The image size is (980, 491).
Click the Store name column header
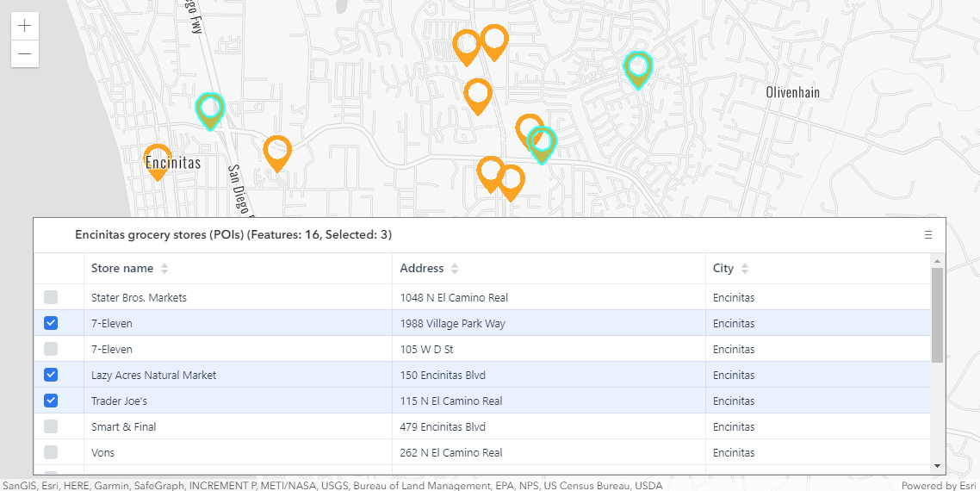[x=122, y=269]
